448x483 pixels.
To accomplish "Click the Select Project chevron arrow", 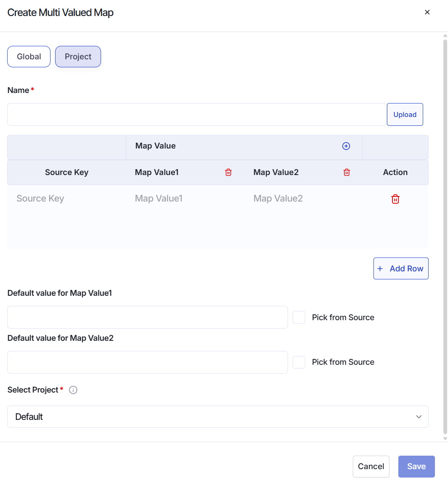I will click(419, 417).
